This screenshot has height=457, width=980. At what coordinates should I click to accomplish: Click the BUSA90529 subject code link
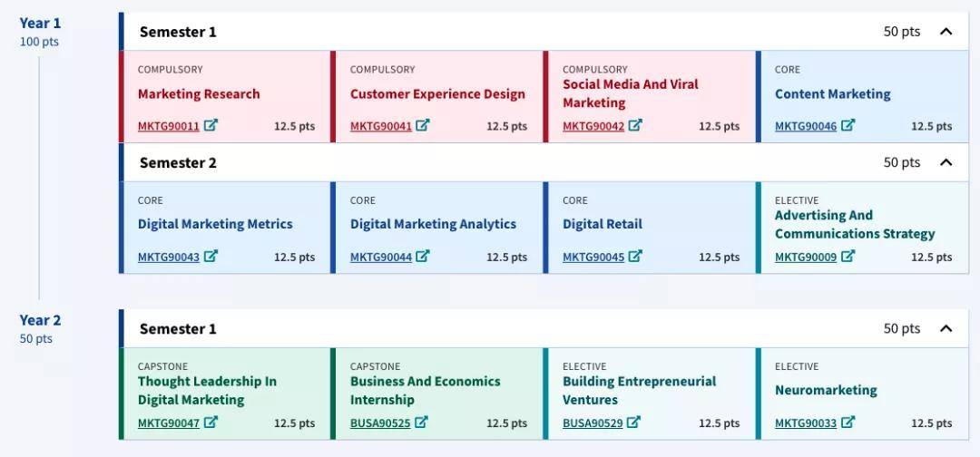click(x=593, y=423)
